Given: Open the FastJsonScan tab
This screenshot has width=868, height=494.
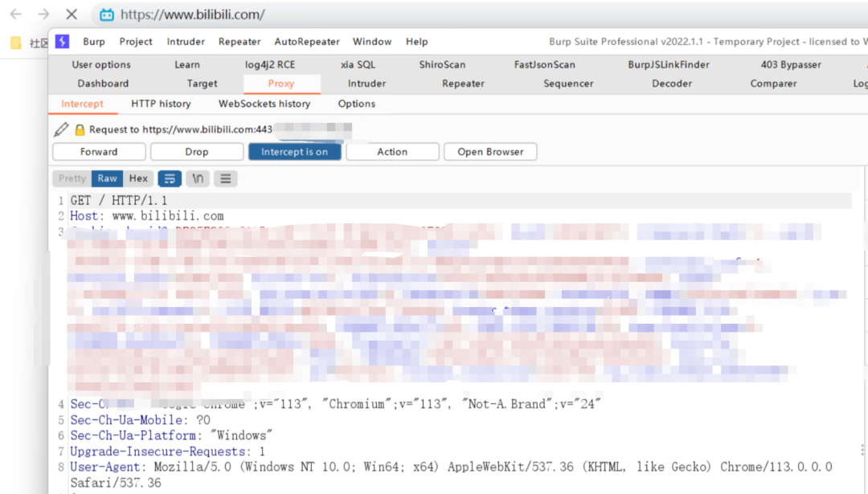Looking at the screenshot, I should pos(545,65).
